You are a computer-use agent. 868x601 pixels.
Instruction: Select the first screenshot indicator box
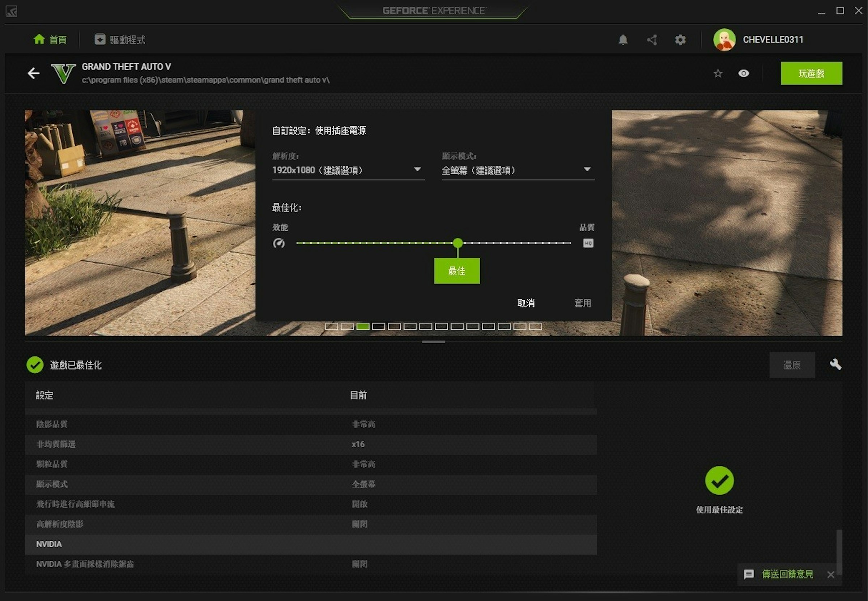click(x=331, y=326)
